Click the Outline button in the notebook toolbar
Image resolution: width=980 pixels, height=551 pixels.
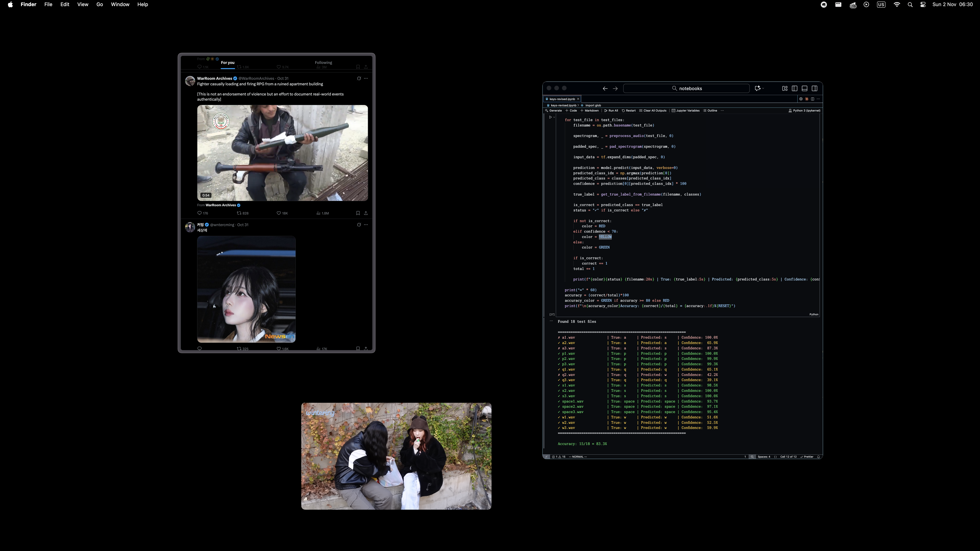710,111
